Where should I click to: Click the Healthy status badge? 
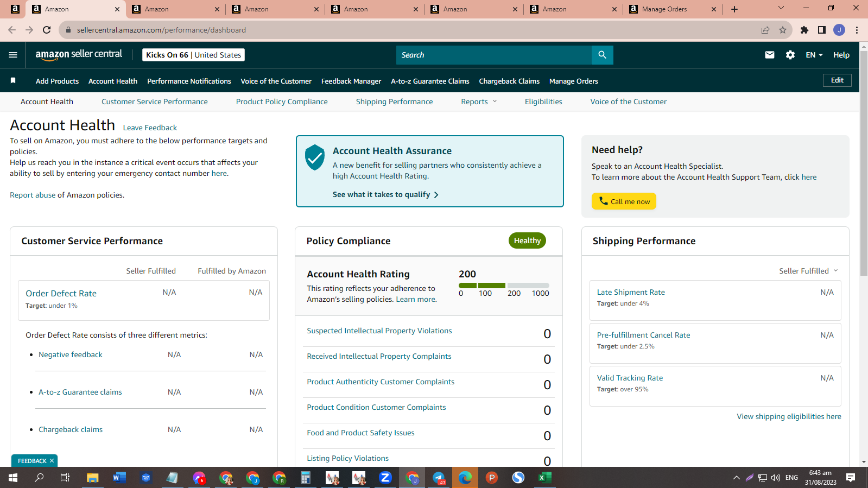527,240
